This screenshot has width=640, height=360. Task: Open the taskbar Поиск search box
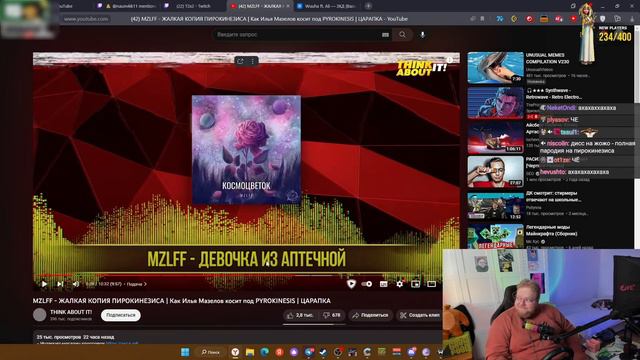tap(211, 352)
